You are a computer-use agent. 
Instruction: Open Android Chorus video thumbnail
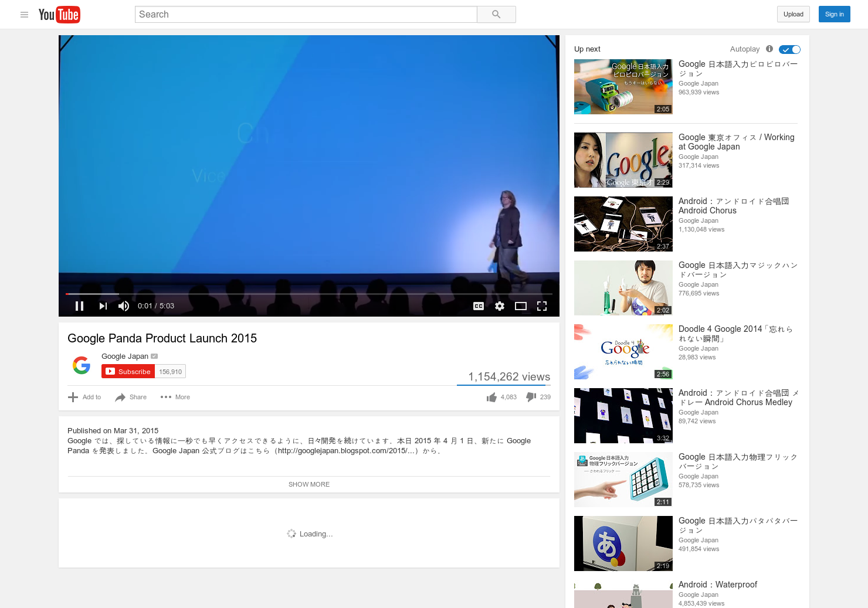[623, 224]
